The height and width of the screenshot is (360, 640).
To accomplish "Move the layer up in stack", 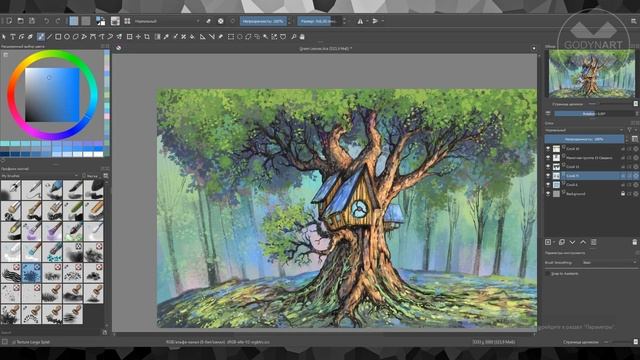I will [583, 242].
